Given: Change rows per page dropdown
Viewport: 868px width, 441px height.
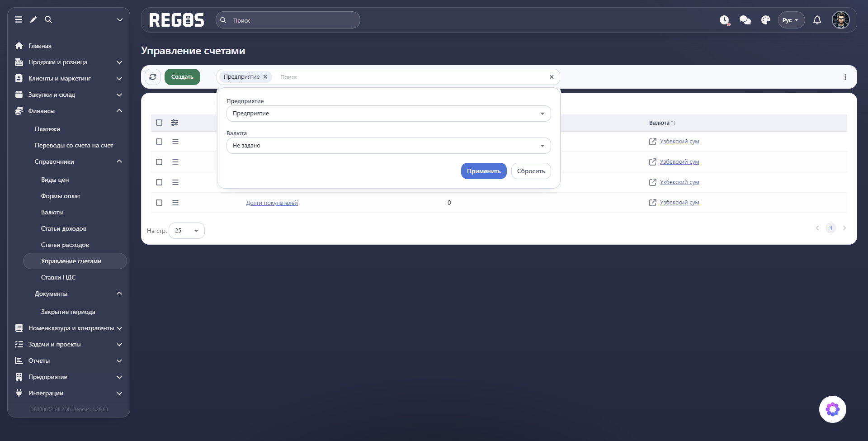Looking at the screenshot, I should click(x=187, y=231).
